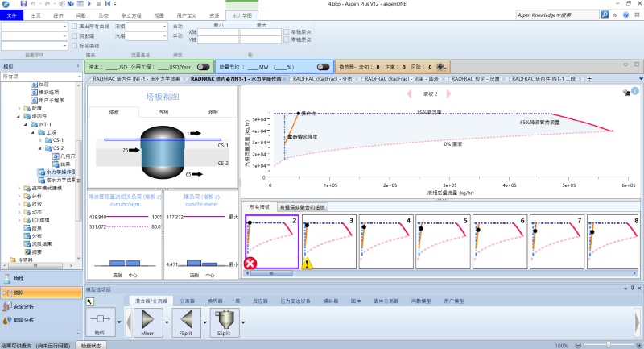Click the X-axis minimum input field

(218, 32)
